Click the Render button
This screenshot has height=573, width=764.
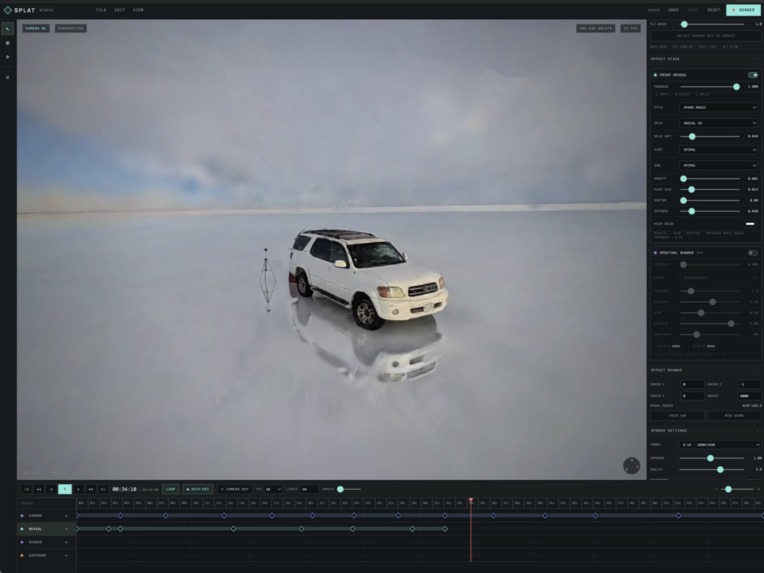(x=743, y=10)
